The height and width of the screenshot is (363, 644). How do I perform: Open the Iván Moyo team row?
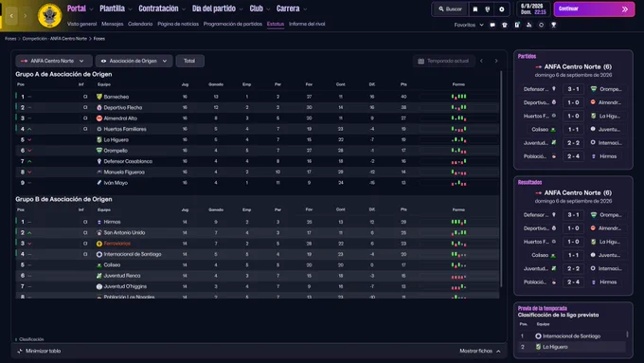click(257, 183)
